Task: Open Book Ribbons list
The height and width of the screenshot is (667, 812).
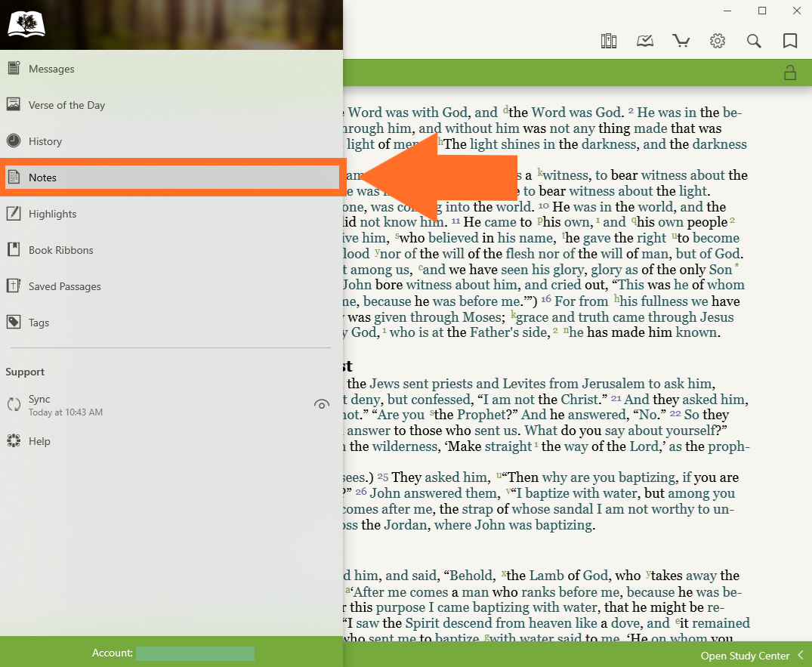Action: click(60, 250)
